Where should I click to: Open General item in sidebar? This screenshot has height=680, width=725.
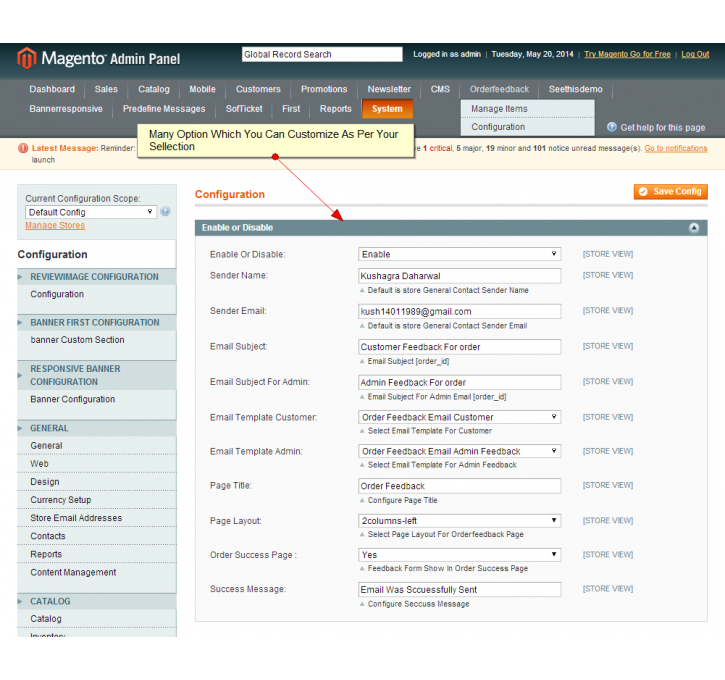46,446
